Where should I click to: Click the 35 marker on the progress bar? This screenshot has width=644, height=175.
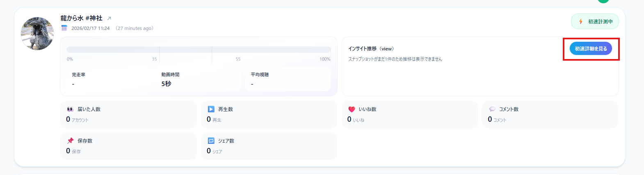[x=154, y=59]
